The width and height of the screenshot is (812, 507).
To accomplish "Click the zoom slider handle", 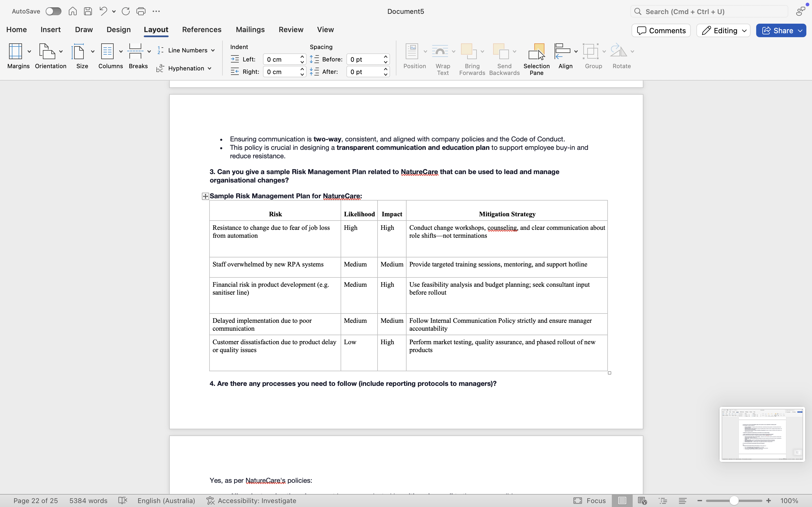I will click(x=734, y=501).
